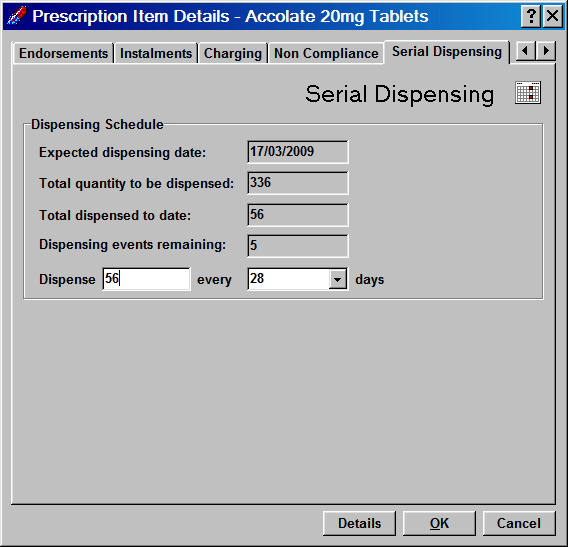The image size is (568, 547).
Task: Click the pill application icon in title bar
Action: tap(16, 16)
